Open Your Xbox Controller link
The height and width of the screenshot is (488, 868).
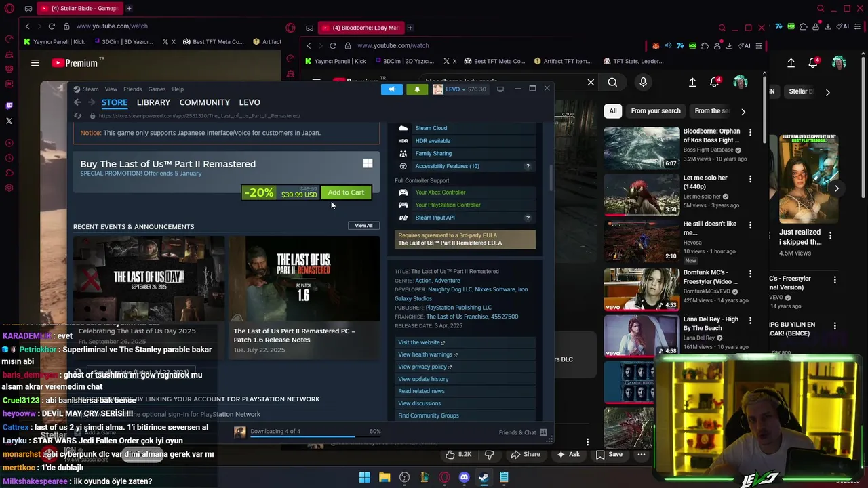[x=440, y=192]
